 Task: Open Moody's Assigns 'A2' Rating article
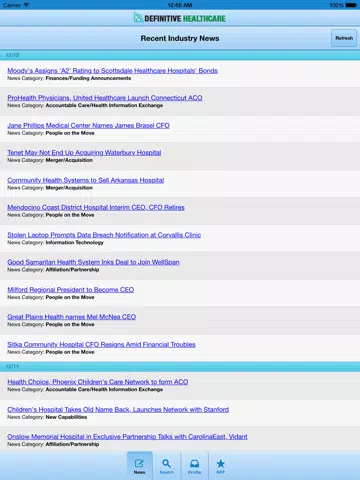point(112,71)
